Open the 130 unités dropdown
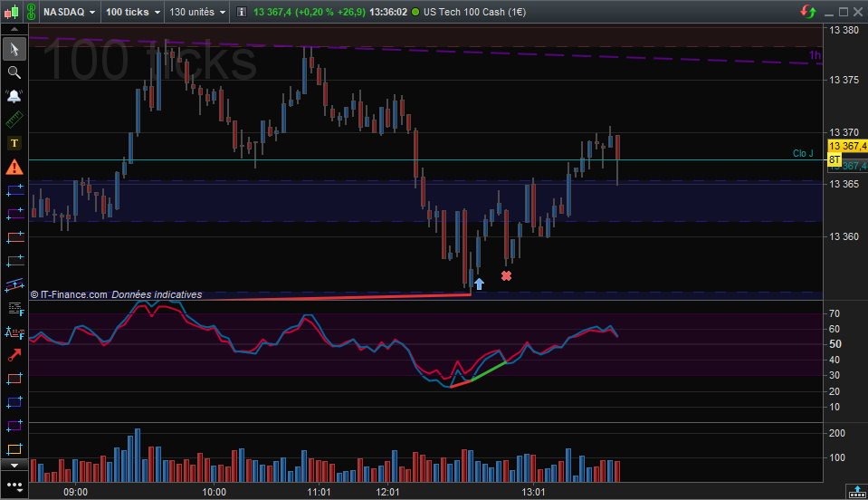Image resolution: width=868 pixels, height=500 pixels. pos(197,12)
